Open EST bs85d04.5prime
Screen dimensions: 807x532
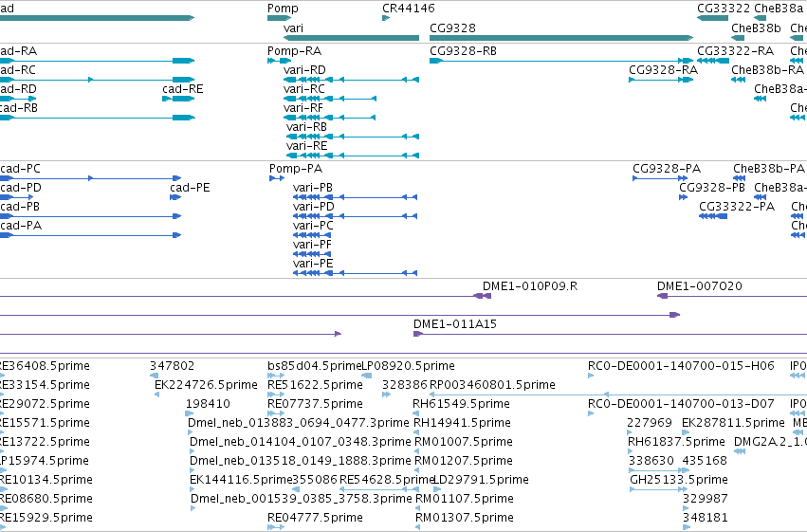click(x=315, y=366)
